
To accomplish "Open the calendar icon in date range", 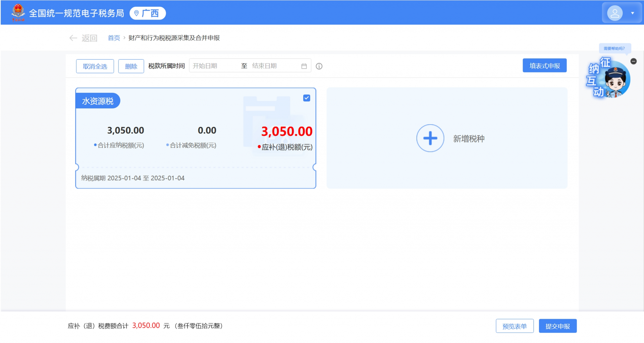I will tap(304, 66).
